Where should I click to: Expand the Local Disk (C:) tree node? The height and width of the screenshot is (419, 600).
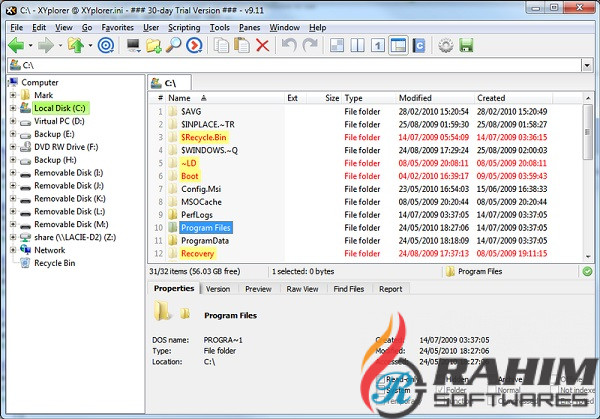12,108
